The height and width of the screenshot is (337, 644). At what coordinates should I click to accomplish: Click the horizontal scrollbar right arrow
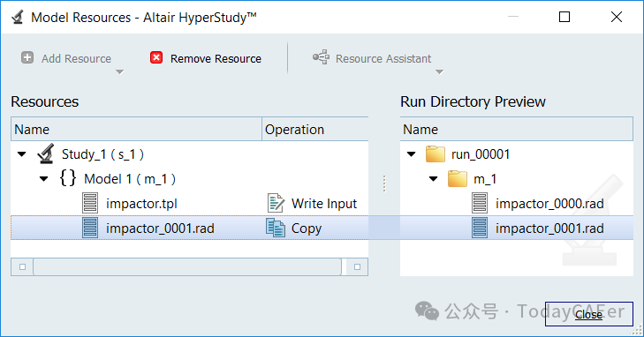click(x=357, y=267)
